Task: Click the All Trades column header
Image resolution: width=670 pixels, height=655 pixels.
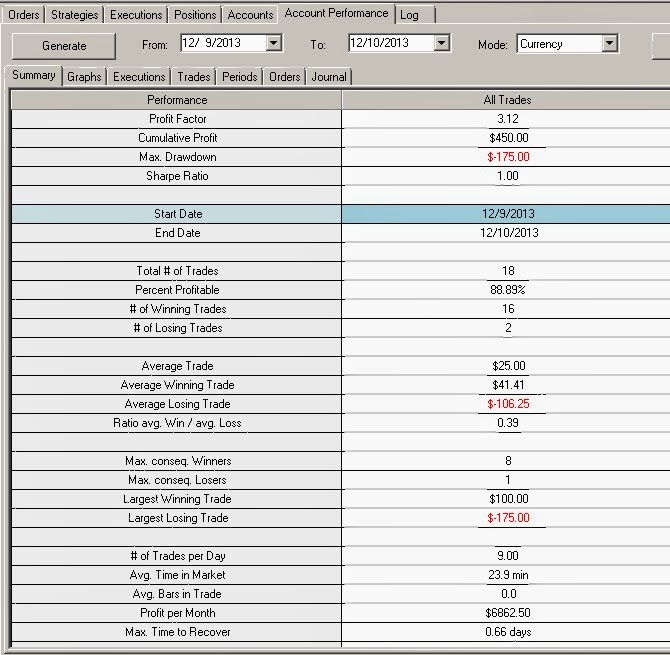Action: coord(507,100)
